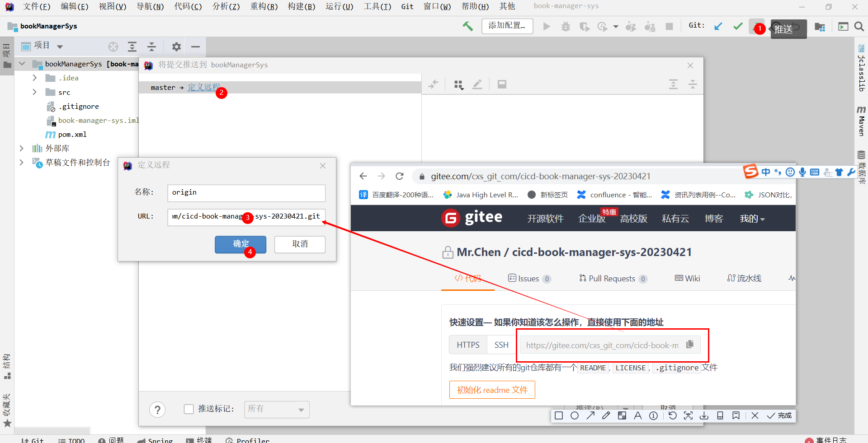Viewport: 868px width, 443px height.
Task: Click the Git update project arrow
Action: [x=718, y=26]
